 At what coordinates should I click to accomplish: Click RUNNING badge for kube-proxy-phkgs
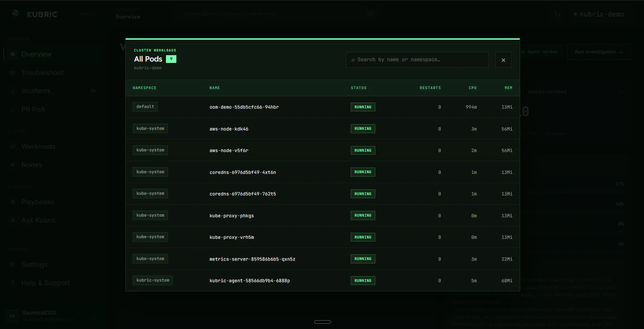click(x=363, y=215)
